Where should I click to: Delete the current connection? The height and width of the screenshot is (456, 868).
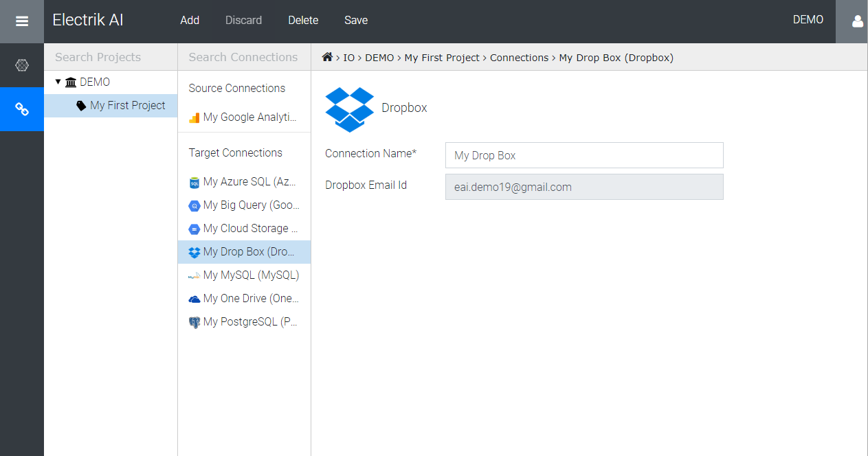(x=302, y=20)
